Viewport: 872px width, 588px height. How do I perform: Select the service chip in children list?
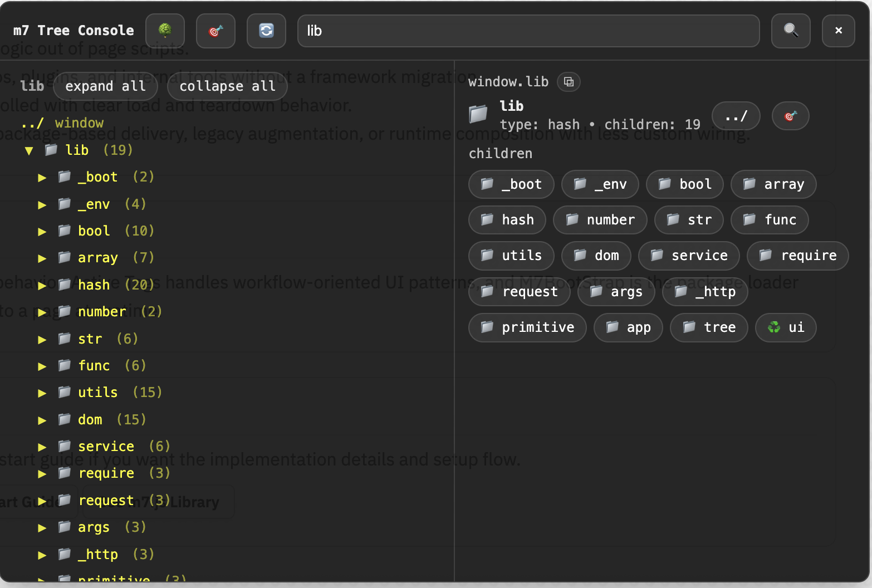(689, 256)
